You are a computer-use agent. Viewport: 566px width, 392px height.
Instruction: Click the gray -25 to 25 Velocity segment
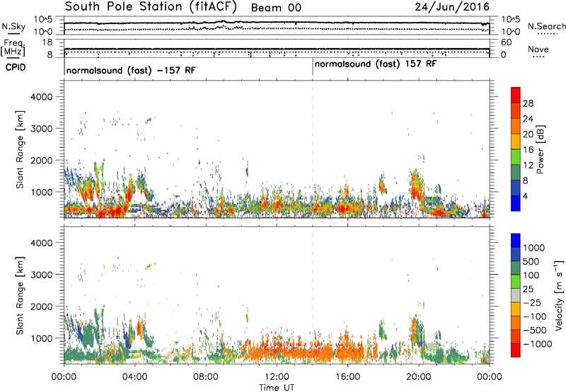click(516, 296)
